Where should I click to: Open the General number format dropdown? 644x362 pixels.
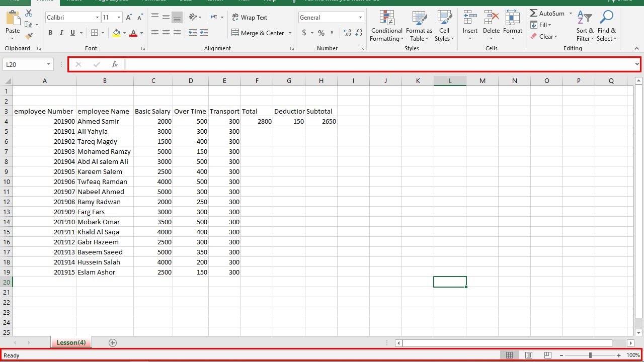pyautogui.click(x=360, y=18)
